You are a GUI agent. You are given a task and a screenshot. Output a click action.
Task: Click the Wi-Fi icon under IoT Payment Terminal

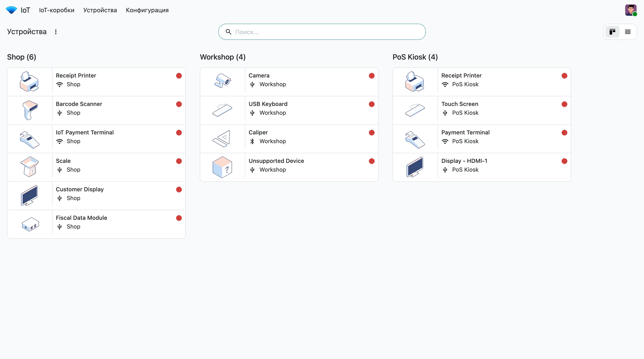[60, 141]
